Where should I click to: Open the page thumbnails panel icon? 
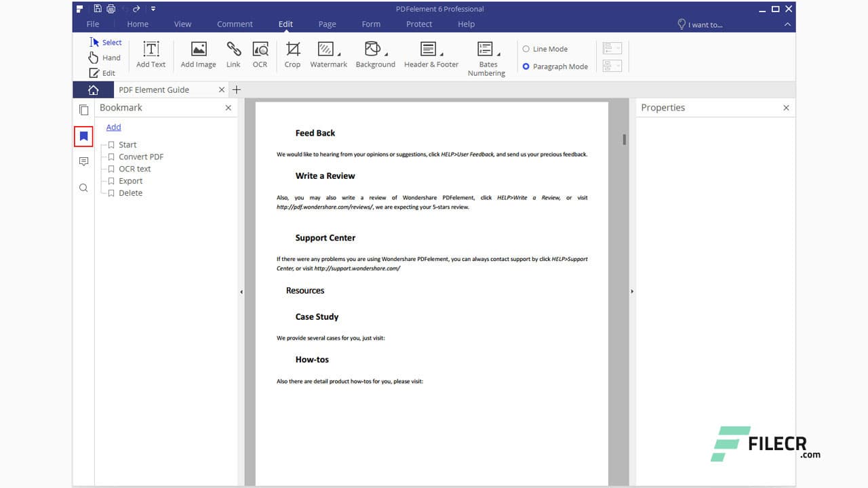pyautogui.click(x=83, y=110)
